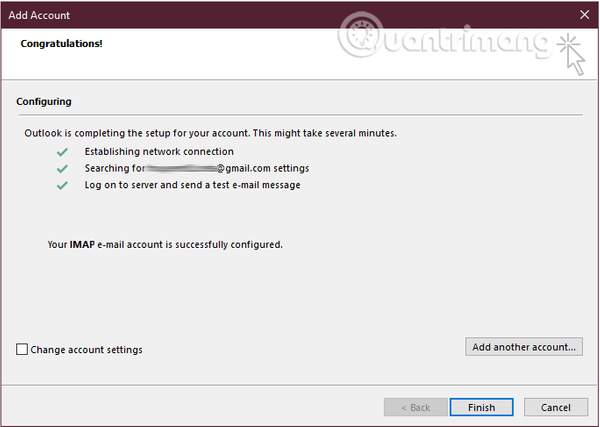Click the blurred gmail.com address text
The width and height of the screenshot is (600, 427).
pos(228,168)
